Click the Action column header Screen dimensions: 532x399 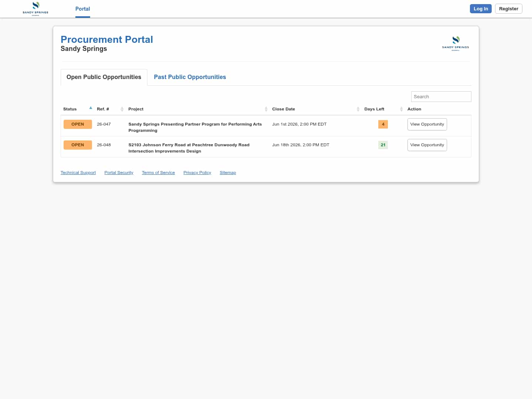coord(414,109)
